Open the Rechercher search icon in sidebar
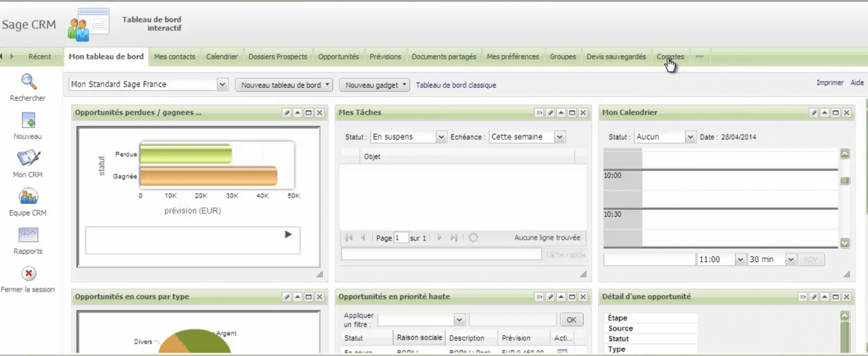868x356 pixels. (x=28, y=82)
